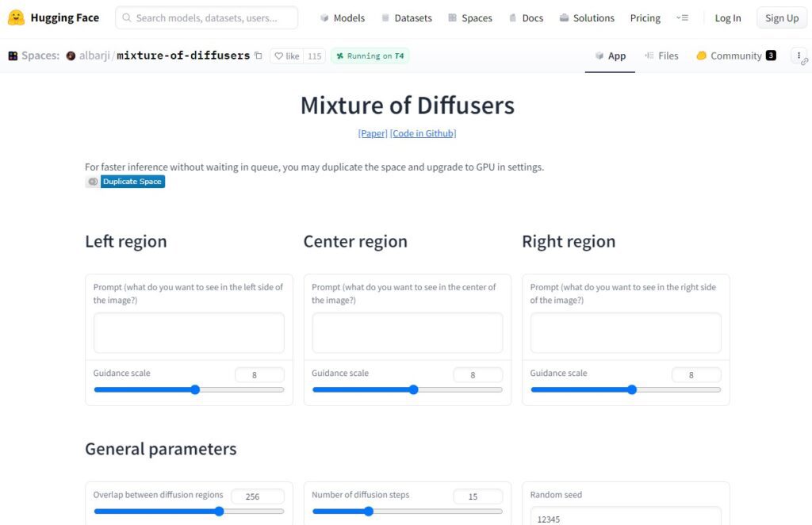Click the Duplicate Space button

pyautogui.click(x=132, y=181)
